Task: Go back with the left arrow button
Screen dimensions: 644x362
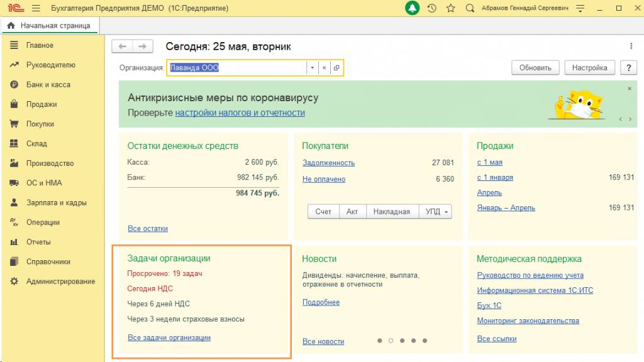Action: point(123,47)
